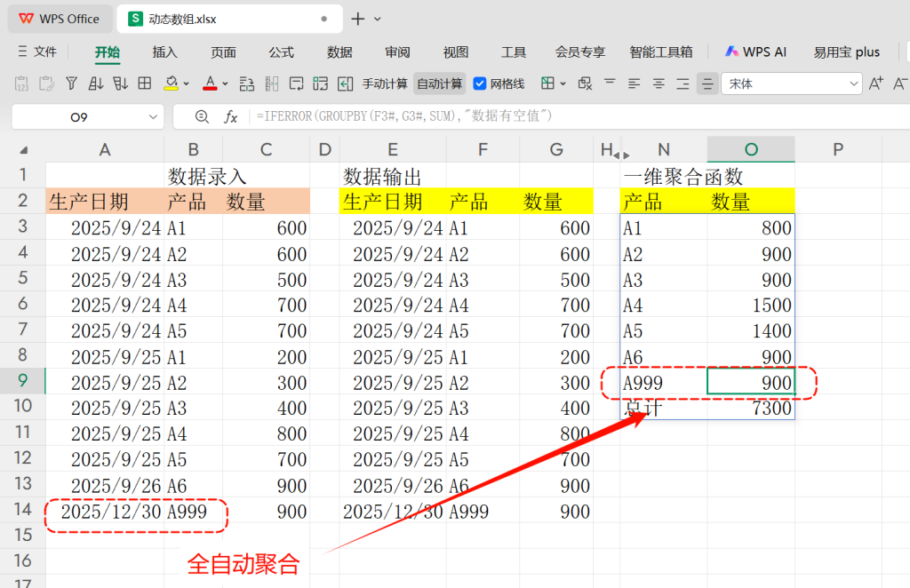Open the fill color dropdown arrow
The width and height of the screenshot is (910, 588).
coord(187,84)
